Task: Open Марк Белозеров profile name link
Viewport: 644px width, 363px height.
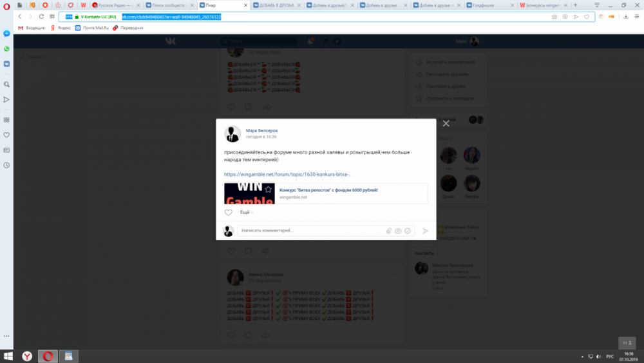Action: tap(261, 130)
